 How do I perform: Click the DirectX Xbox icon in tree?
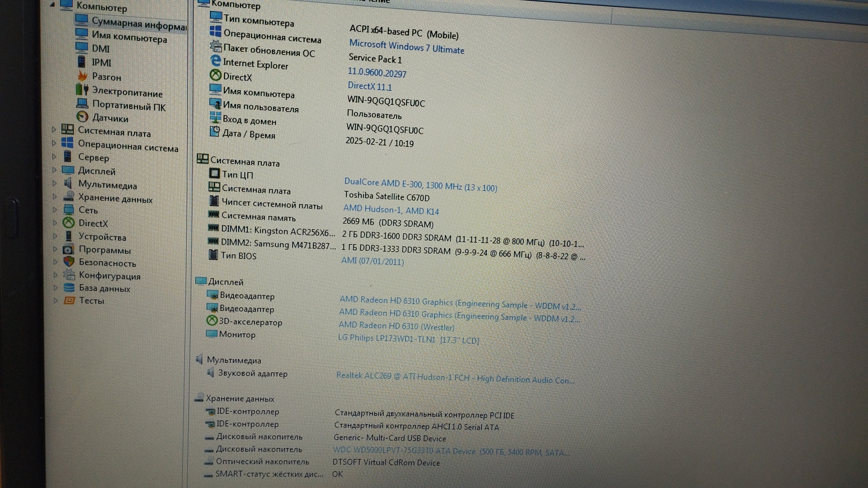(68, 222)
